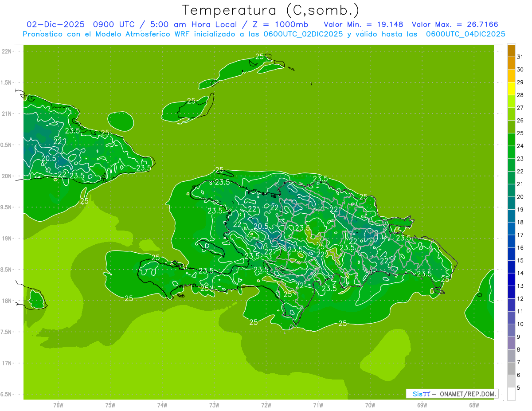Click the yellow swatch between 28 and 29
This screenshot has width=532, height=411.
click(511, 89)
